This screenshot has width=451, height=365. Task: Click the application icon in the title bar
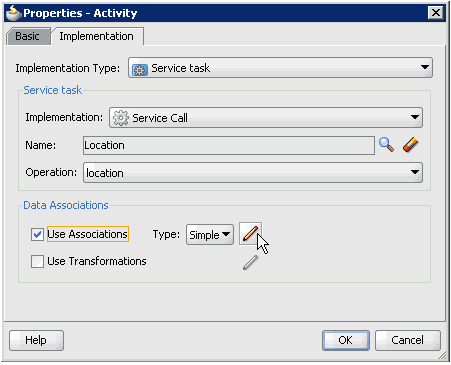(x=14, y=13)
